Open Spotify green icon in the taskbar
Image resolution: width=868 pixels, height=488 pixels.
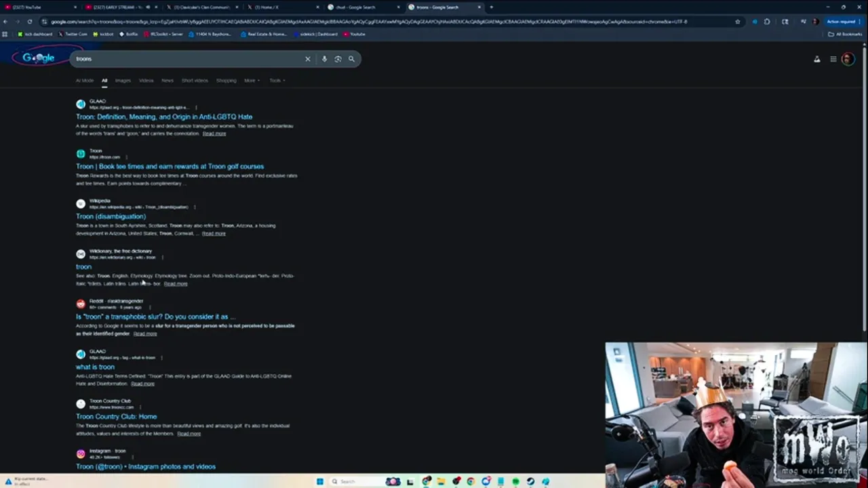515,482
